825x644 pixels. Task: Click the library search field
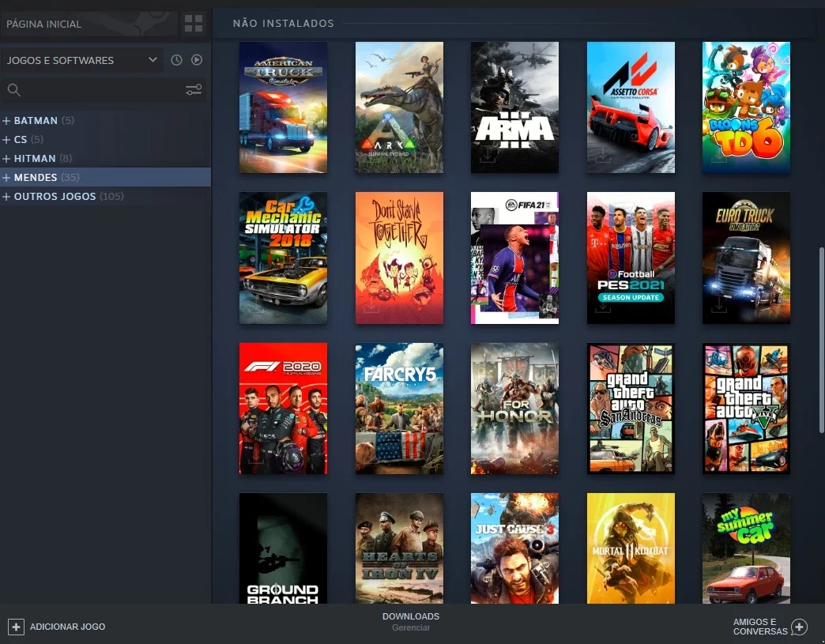tap(103, 90)
